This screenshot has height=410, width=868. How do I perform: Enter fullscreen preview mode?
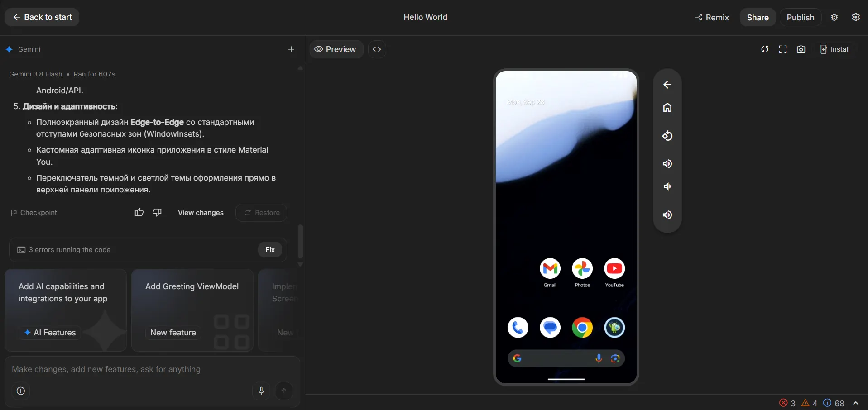point(783,49)
